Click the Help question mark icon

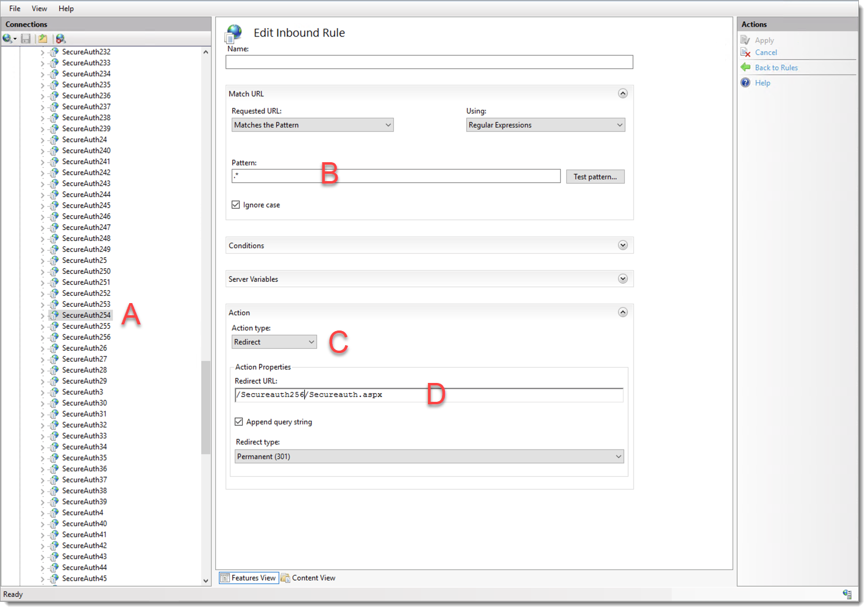point(745,82)
